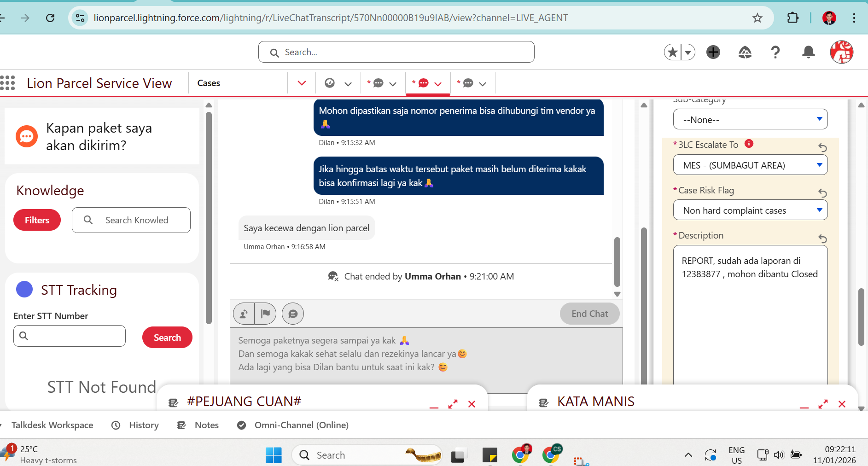Image resolution: width=868 pixels, height=466 pixels.
Task: Click the orange chat transcript icon
Action: [x=27, y=136]
